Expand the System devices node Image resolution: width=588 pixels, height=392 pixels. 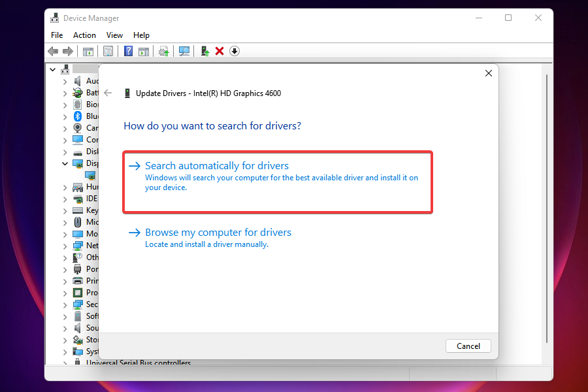(65, 352)
